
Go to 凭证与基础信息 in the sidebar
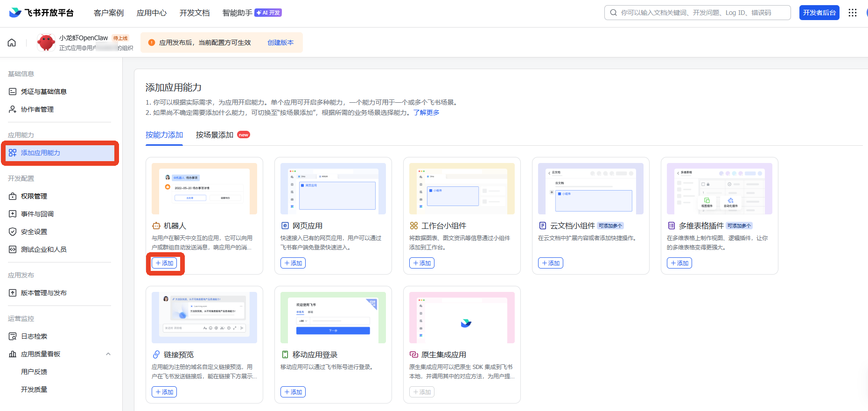tap(43, 92)
